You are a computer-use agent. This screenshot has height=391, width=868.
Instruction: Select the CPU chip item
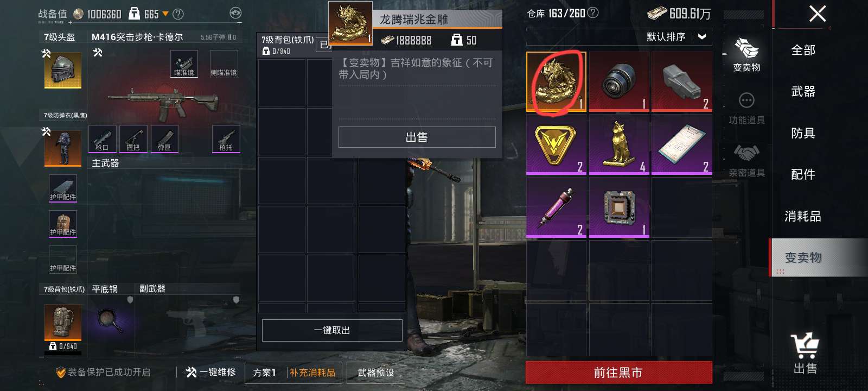coord(619,207)
